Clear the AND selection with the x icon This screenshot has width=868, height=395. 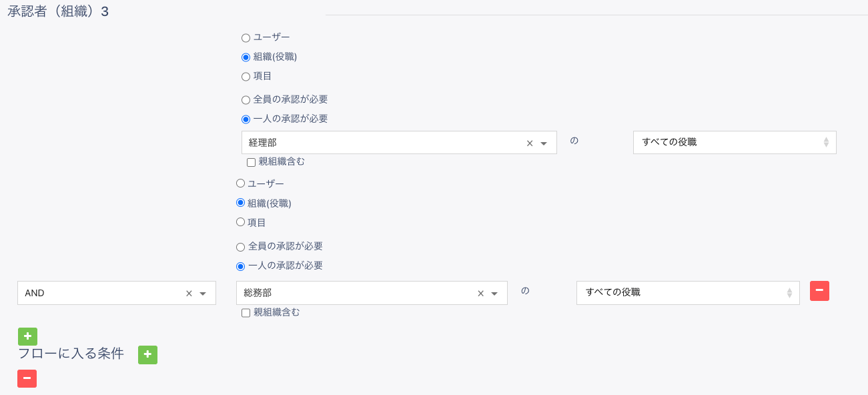[189, 293]
